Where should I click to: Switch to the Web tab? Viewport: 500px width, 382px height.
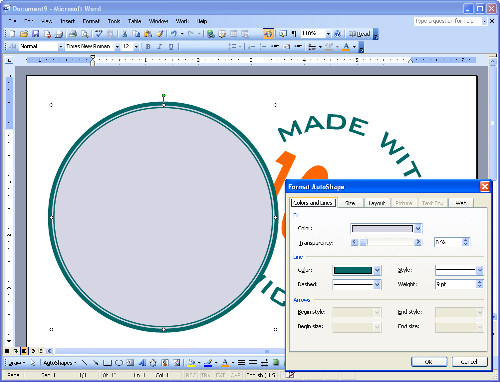coord(461,203)
